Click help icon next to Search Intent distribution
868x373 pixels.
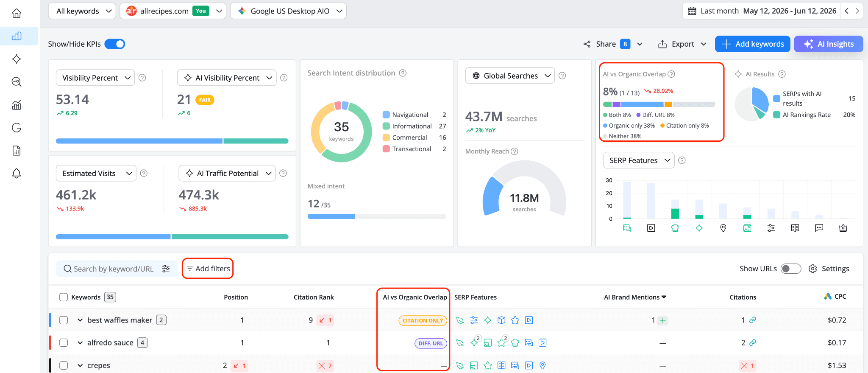click(x=403, y=73)
